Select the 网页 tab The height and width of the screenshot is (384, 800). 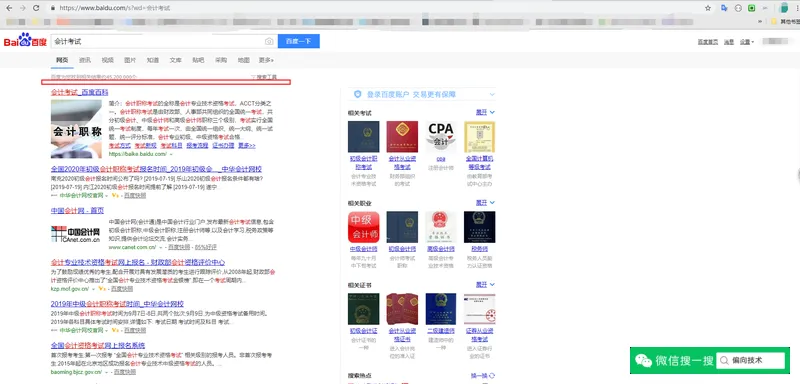[62, 60]
